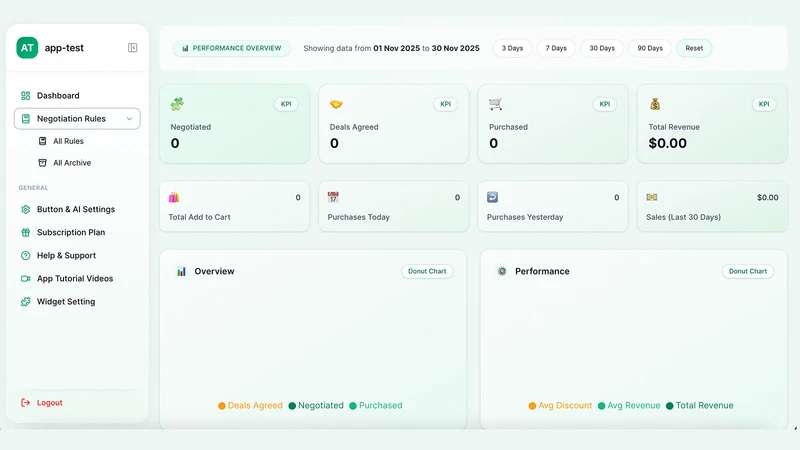
Task: Toggle Avg Discount legend in Performance
Action: tap(560, 406)
